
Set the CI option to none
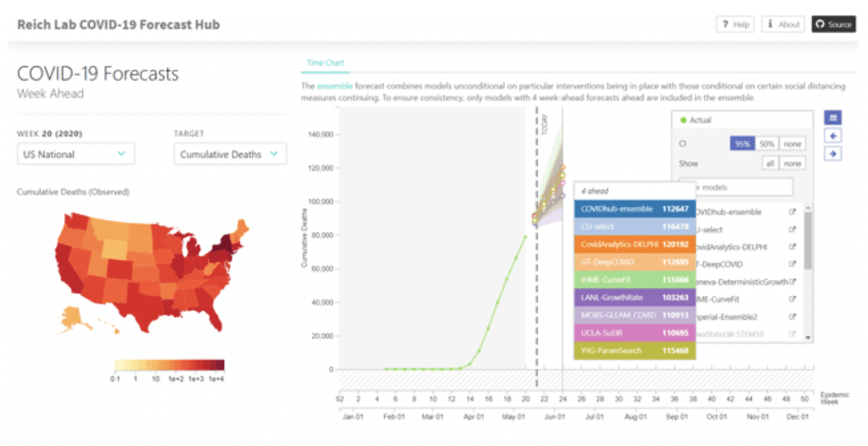[x=792, y=144]
